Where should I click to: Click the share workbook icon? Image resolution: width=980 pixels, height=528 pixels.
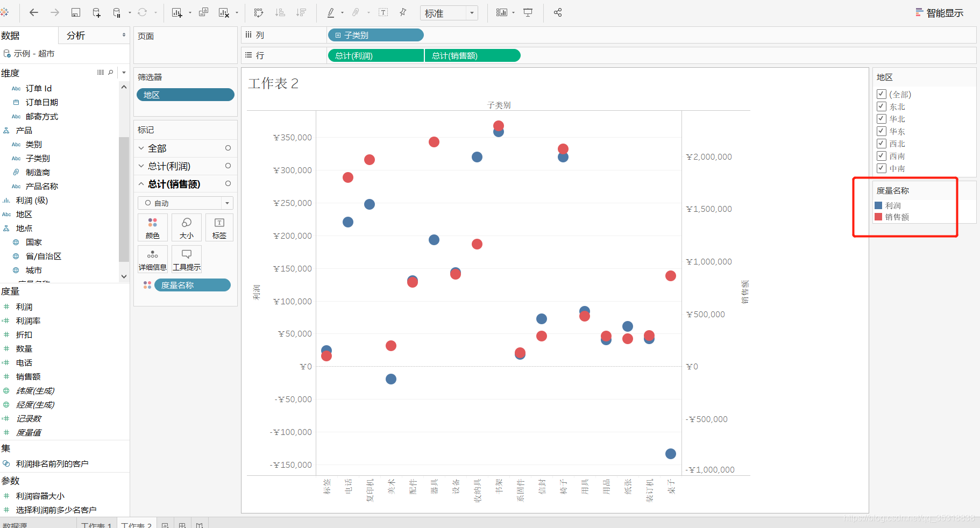click(x=558, y=12)
